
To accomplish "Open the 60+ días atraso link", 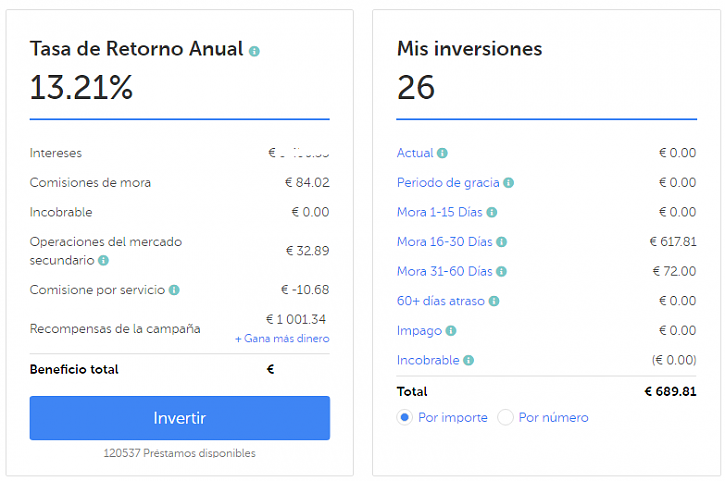I will point(441,301).
